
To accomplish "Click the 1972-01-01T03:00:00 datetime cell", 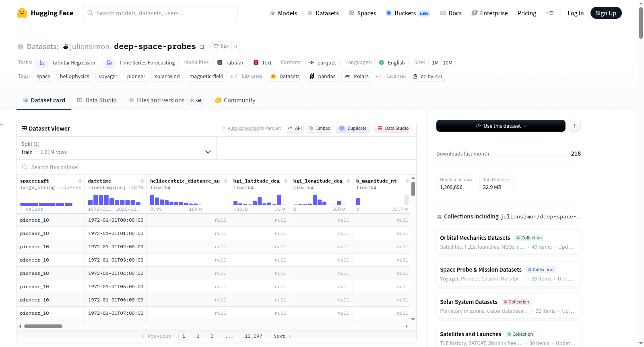I will [116, 260].
